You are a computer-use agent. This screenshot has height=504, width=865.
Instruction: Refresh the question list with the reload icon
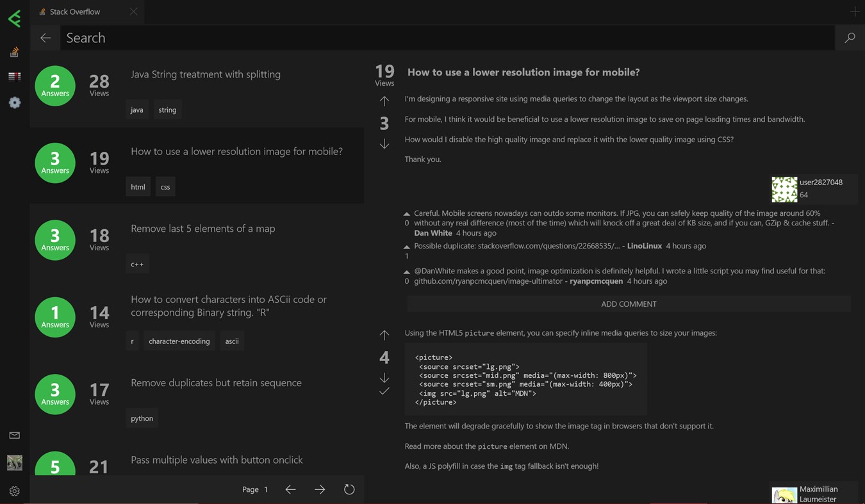click(x=349, y=489)
